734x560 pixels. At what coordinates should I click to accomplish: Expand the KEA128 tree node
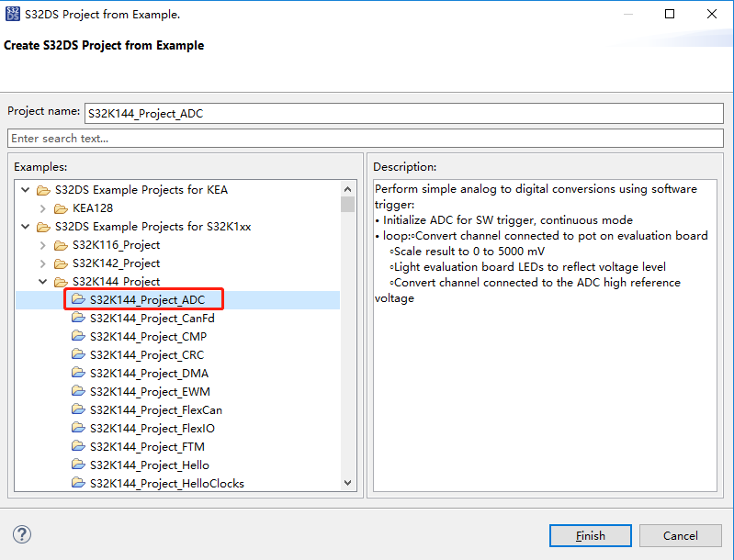point(43,208)
